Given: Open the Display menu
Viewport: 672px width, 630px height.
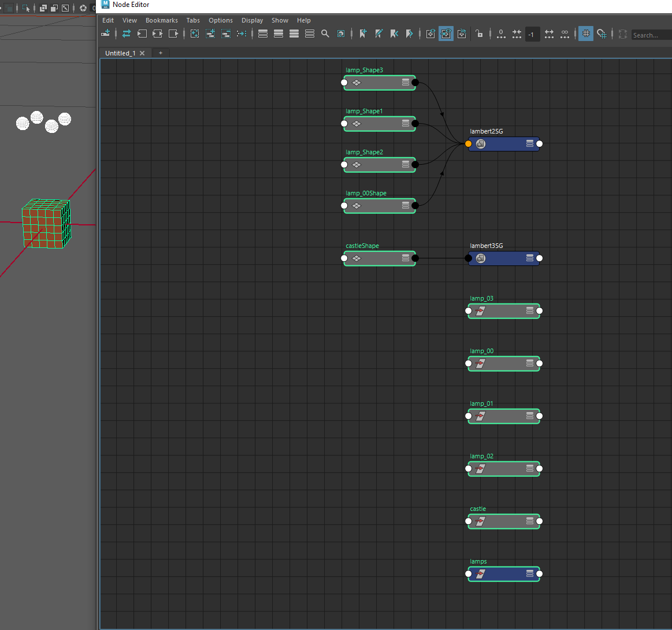Looking at the screenshot, I should pos(252,20).
